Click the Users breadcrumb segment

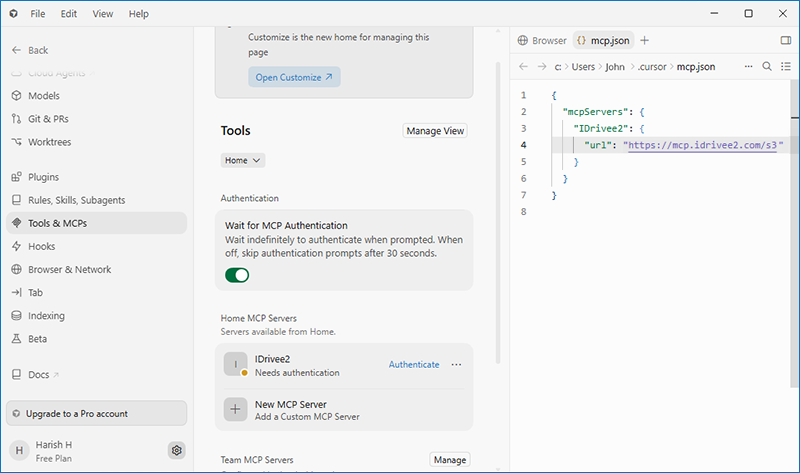583,66
